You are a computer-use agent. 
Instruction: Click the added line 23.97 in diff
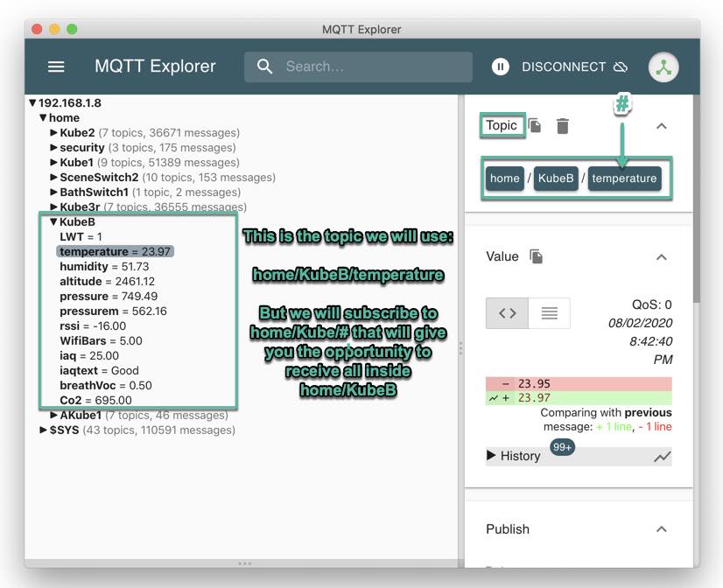coord(579,397)
